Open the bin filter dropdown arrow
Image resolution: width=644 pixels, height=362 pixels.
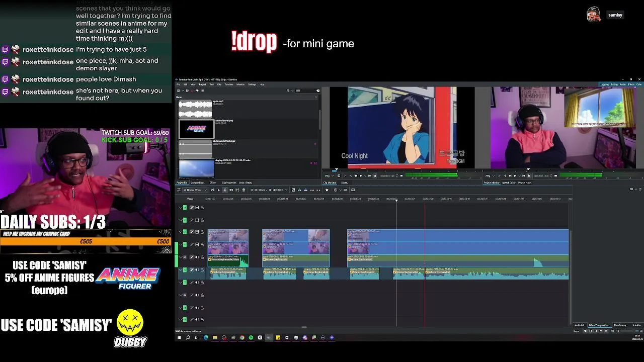click(292, 90)
